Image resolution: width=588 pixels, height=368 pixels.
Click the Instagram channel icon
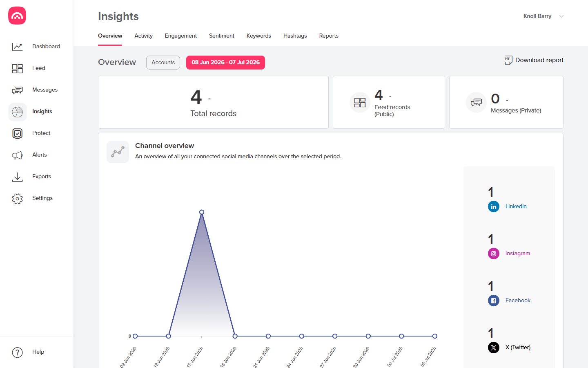(x=494, y=254)
